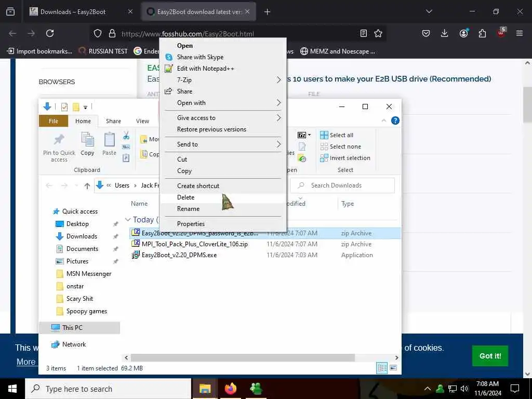Click Select none in ribbon
Image resolution: width=532 pixels, height=399 pixels.
[x=341, y=147]
